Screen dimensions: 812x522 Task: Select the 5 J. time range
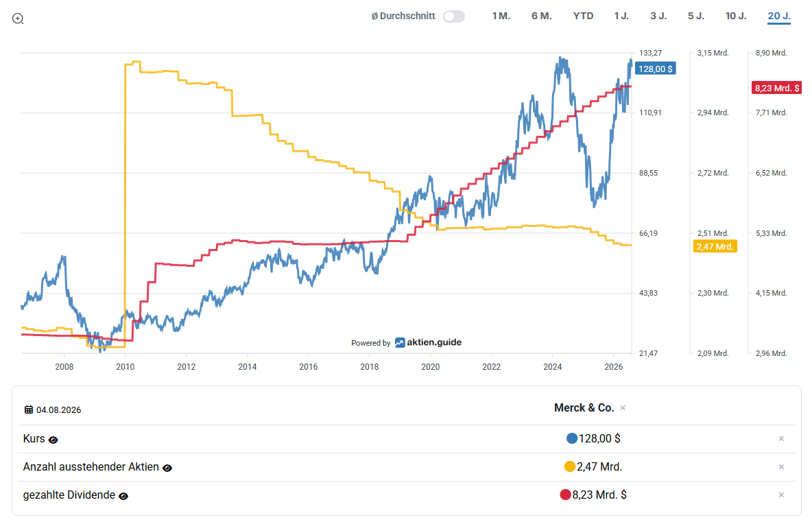pos(696,16)
